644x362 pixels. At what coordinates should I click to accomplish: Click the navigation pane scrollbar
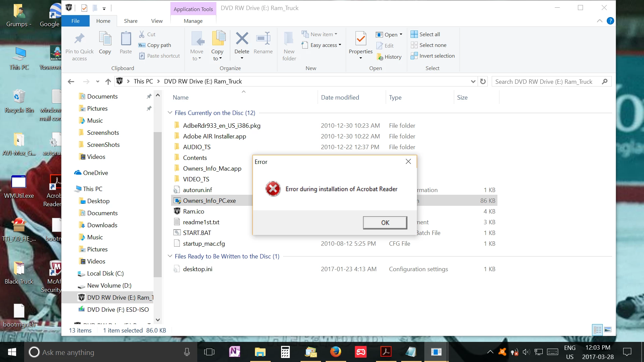[x=158, y=204]
